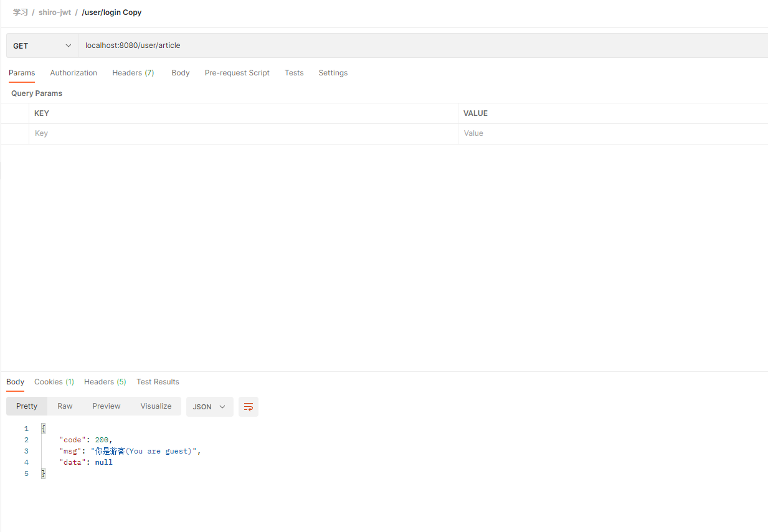The height and width of the screenshot is (532, 768).
Task: Open the Pre-request Script tab
Action: pyautogui.click(x=237, y=73)
